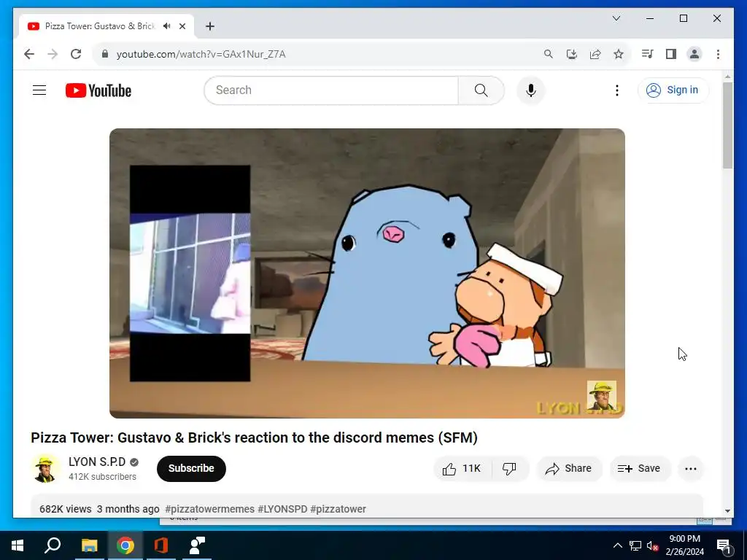747x560 pixels.
Task: Click the search magnifier button on YouTube
Action: 481,90
